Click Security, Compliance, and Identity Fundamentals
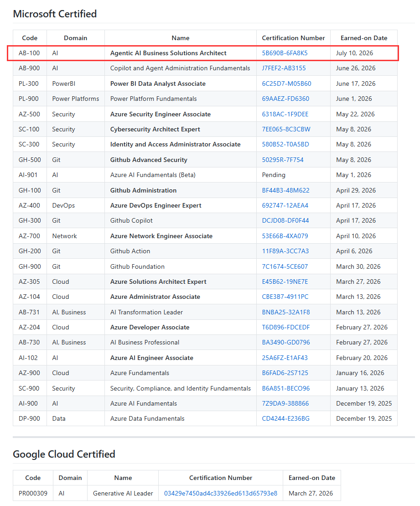Viewport: 420px width, 506px height. point(180,389)
